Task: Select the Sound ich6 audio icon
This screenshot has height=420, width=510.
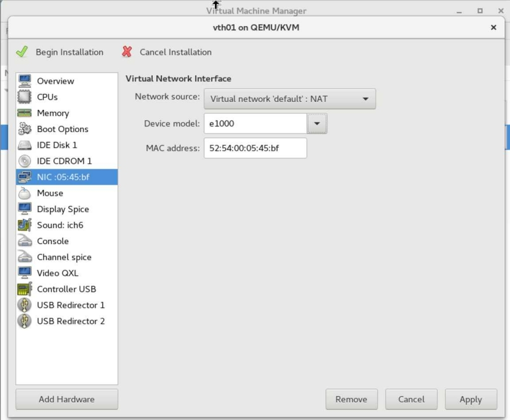Action: [25, 225]
